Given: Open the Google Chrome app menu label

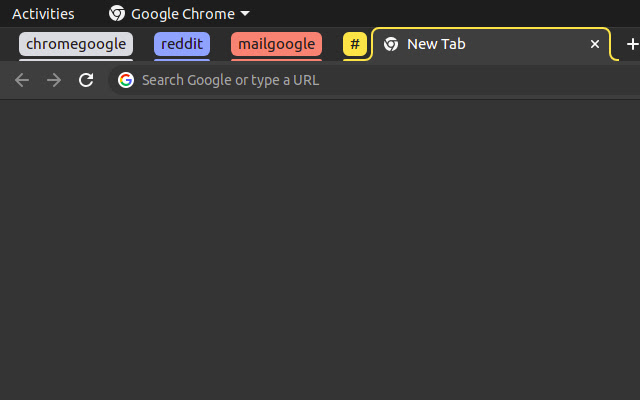Looking at the screenshot, I should click(x=183, y=14).
